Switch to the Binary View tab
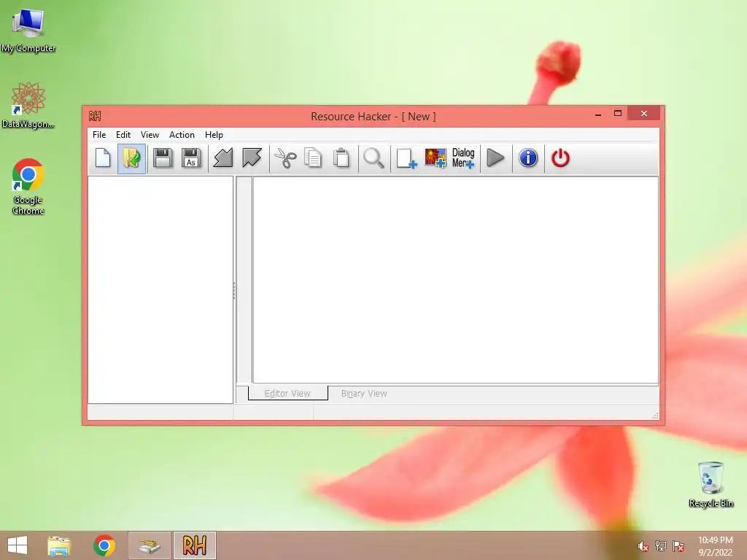 tap(364, 394)
